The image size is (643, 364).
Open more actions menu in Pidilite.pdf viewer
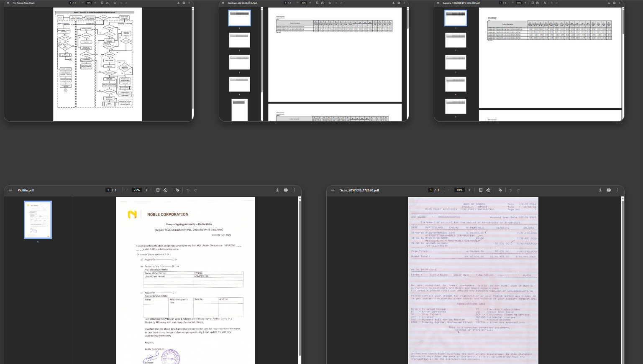(x=294, y=190)
